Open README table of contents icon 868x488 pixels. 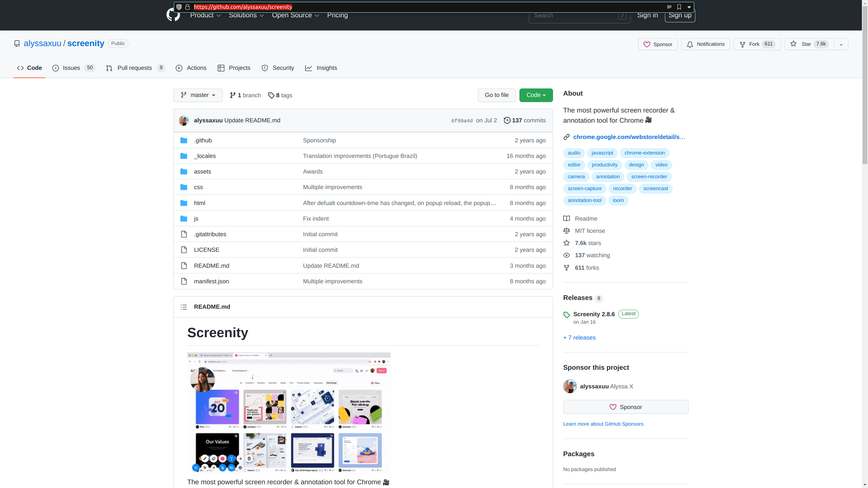184,307
